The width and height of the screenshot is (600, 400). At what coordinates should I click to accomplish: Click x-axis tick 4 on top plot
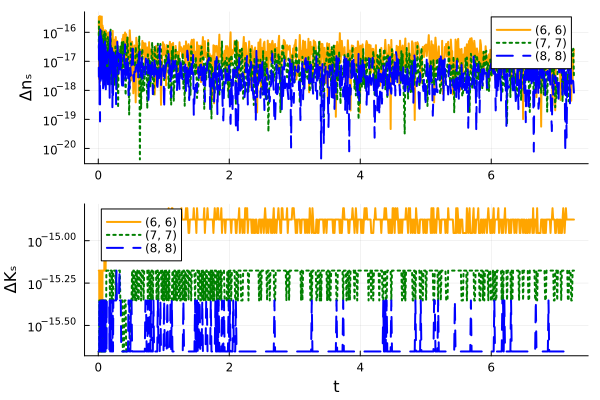[360, 176]
